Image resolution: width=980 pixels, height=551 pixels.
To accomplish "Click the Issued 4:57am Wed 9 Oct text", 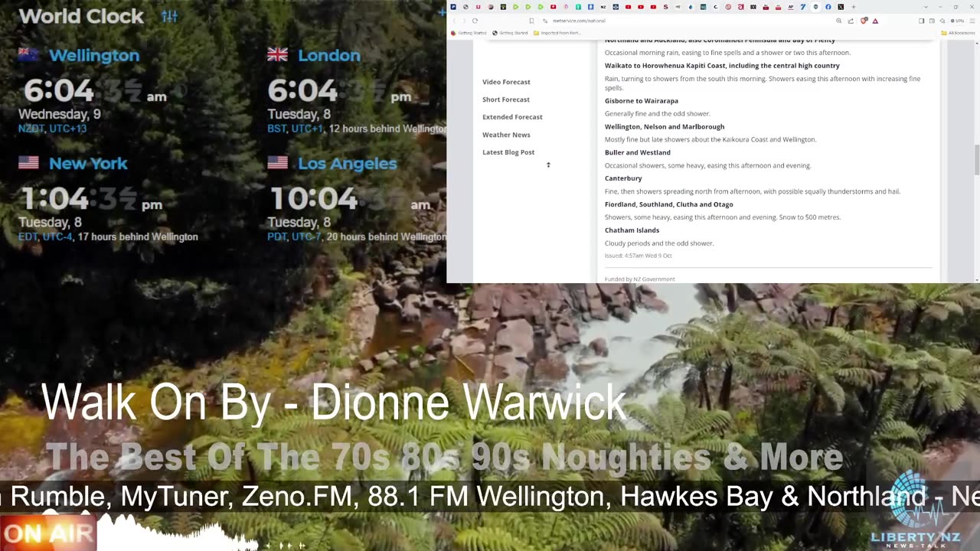I will (x=638, y=256).
